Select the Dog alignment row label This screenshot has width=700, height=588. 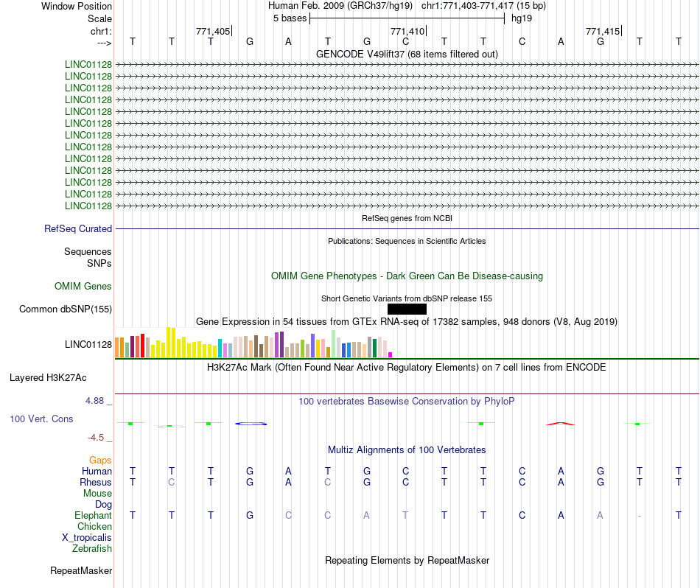pyautogui.click(x=103, y=505)
